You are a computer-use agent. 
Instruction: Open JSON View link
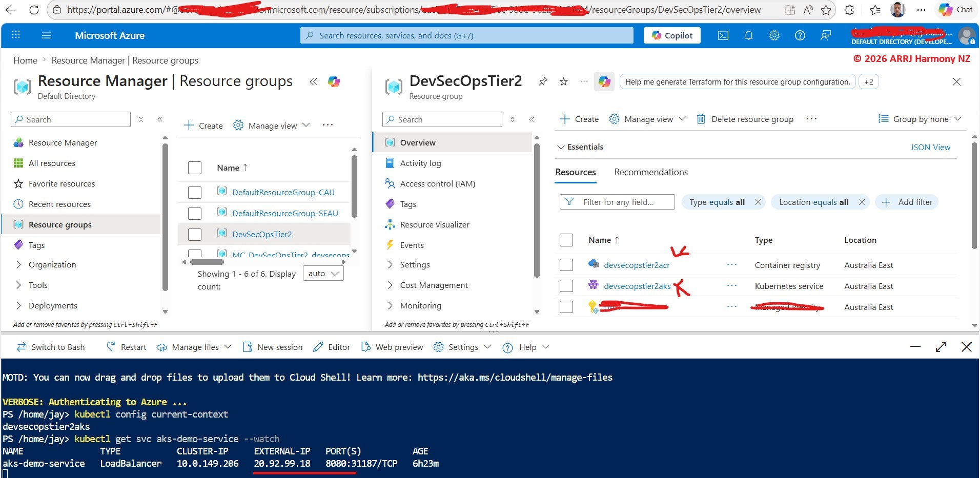tap(930, 147)
